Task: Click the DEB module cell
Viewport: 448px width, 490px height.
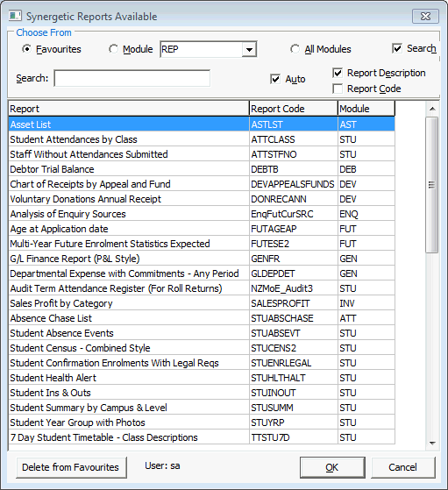Action: pyautogui.click(x=366, y=169)
